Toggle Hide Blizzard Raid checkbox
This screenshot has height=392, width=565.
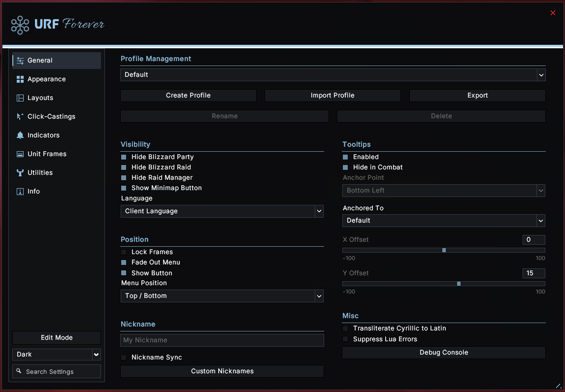click(x=124, y=167)
